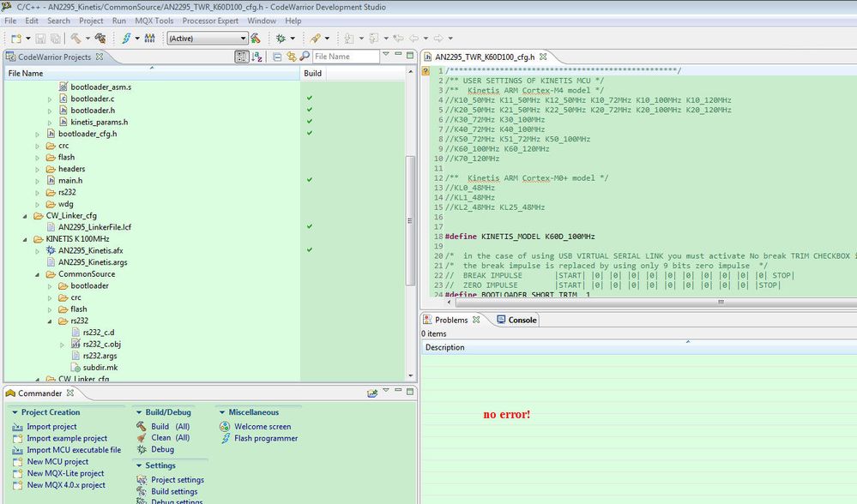857x504 pixels.
Task: Close the CodeWarrior Projects view tab
Action: click(x=99, y=57)
